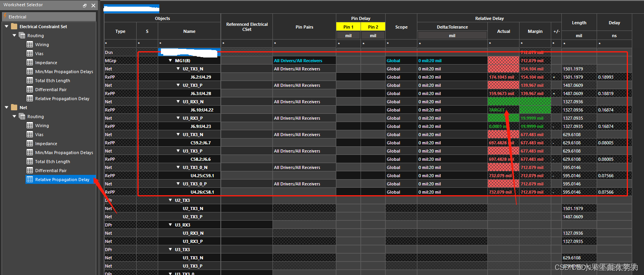Click blue Global scope in MG1(8) row
The width and height of the screenshot is (644, 275).
pyautogui.click(x=393, y=61)
